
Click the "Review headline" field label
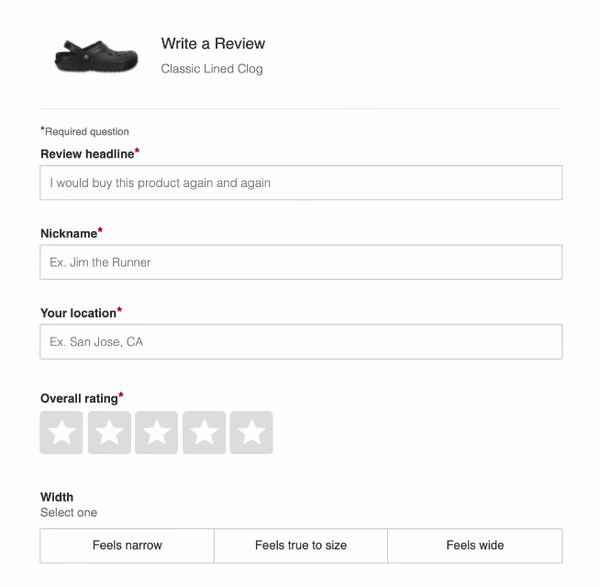(x=87, y=154)
